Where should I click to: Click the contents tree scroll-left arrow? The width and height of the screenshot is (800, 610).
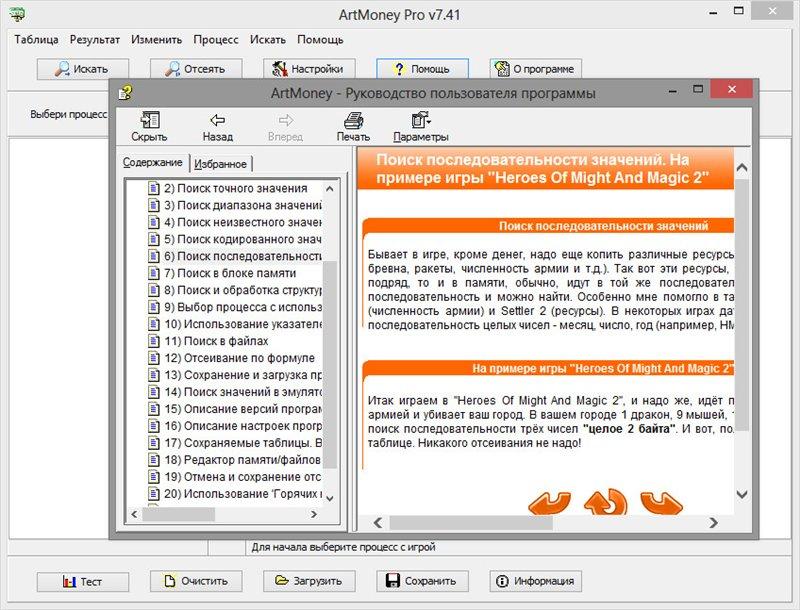click(134, 514)
